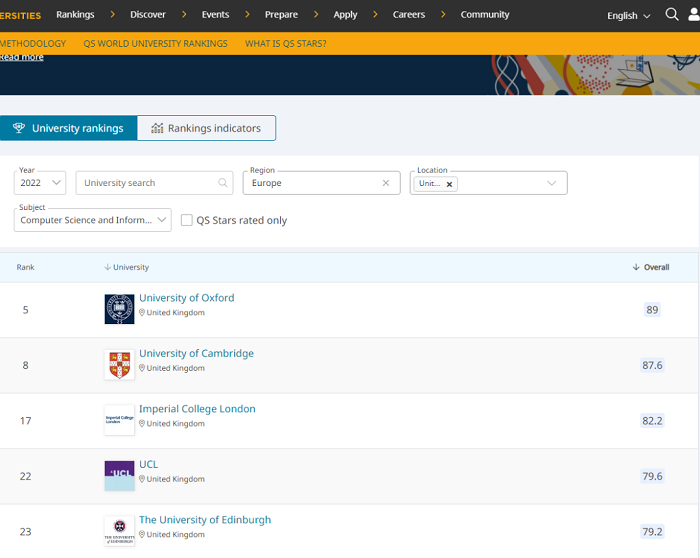The width and height of the screenshot is (700, 558).
Task: Click the University search input field
Action: (x=150, y=183)
